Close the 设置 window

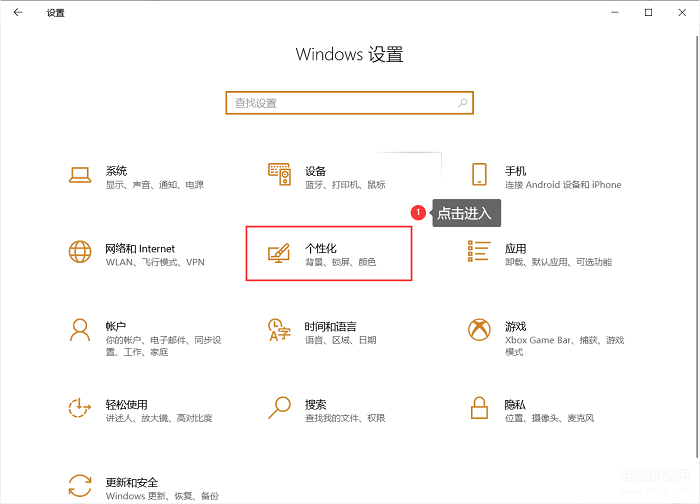[x=682, y=12]
